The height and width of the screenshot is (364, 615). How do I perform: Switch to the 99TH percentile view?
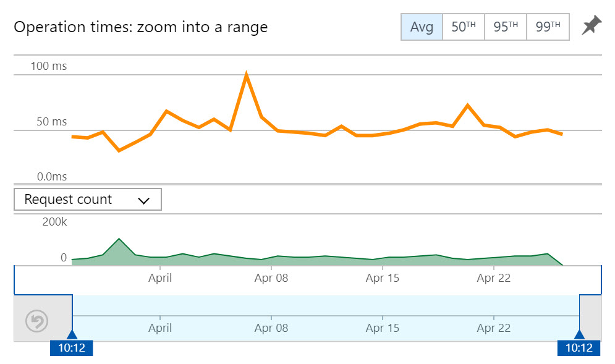pos(549,27)
